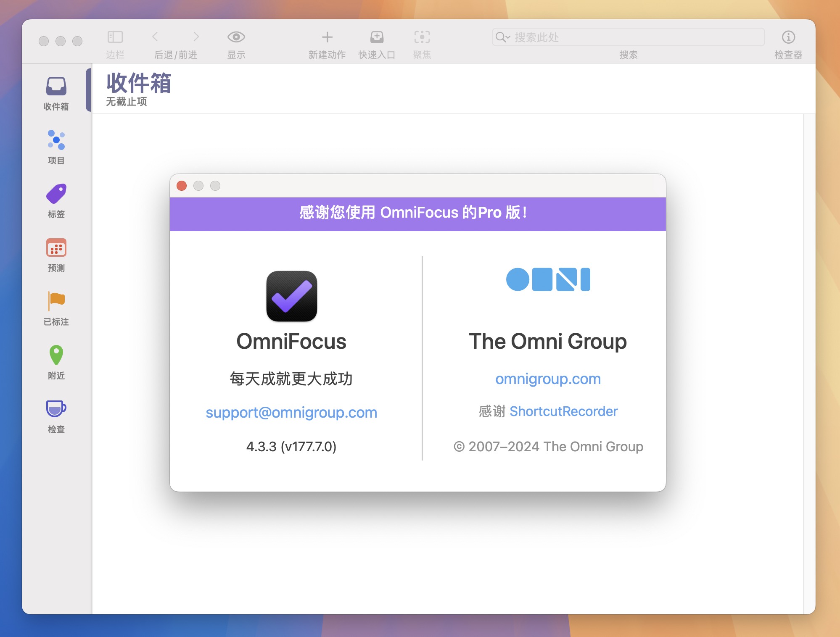The image size is (840, 637).
Task: Open the ShortcutRecorder link
Action: (x=563, y=411)
